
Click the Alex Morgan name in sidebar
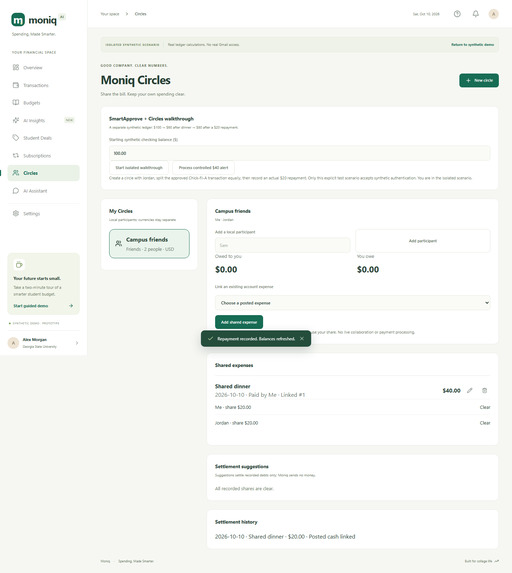pyautogui.click(x=35, y=339)
